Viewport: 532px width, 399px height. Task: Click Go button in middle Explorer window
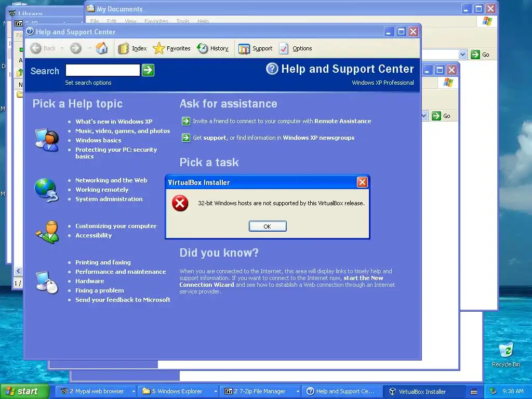[x=441, y=116]
